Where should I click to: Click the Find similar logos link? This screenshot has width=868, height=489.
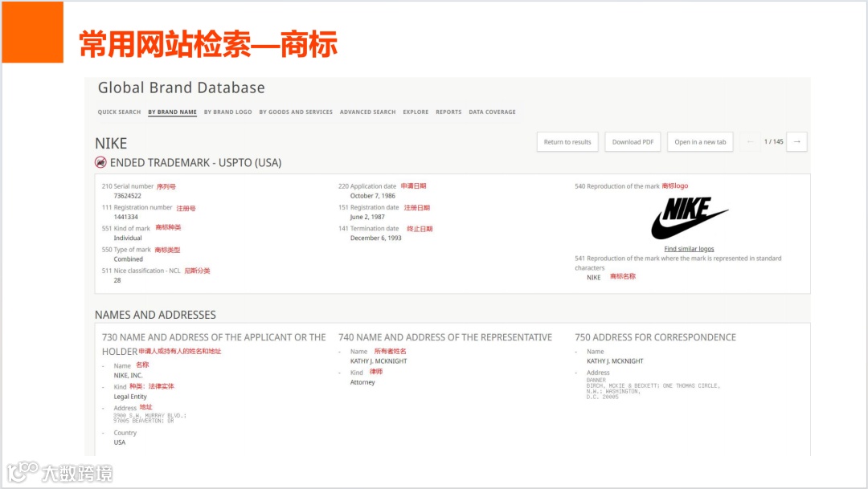(x=690, y=249)
